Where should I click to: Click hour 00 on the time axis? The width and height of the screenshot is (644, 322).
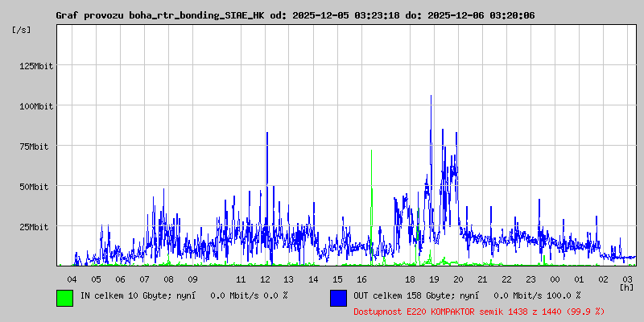(x=555, y=279)
